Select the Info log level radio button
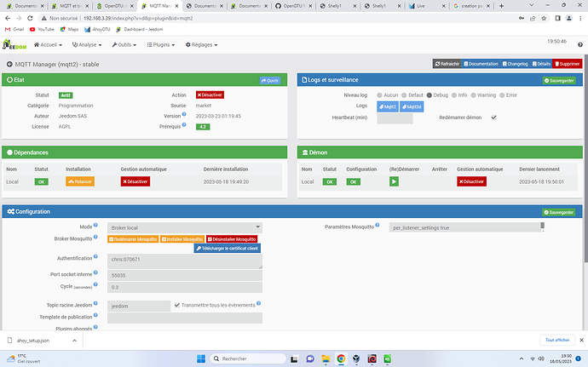 [x=454, y=95]
